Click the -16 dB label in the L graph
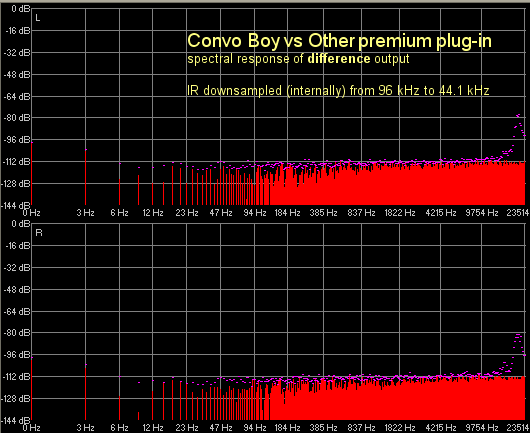The width and height of the screenshot is (530, 433). (x=18, y=31)
